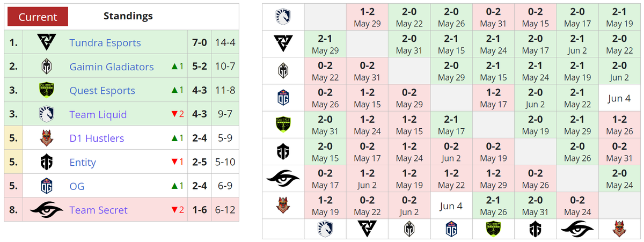
Task: Click the Gaimin Gladiators name link
Action: (111, 67)
